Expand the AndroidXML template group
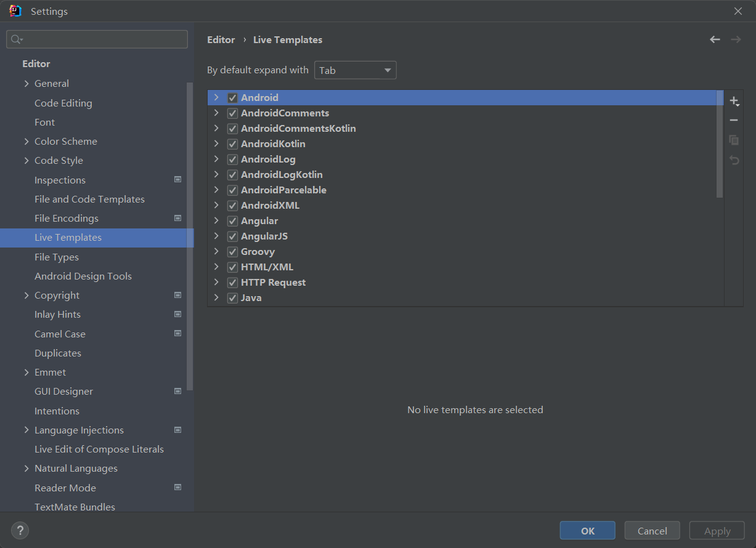 click(x=216, y=206)
